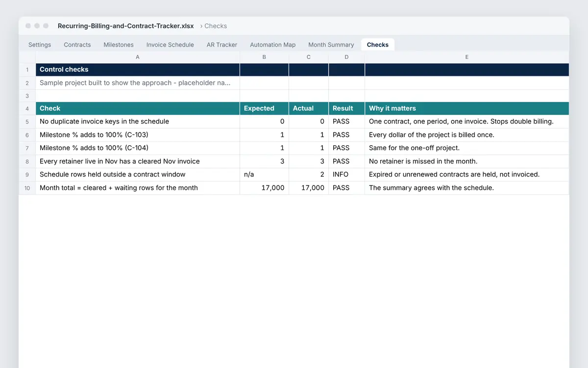This screenshot has width=588, height=368.
Task: Select 'The summary agrees with the schedule.'
Action: 467,188
